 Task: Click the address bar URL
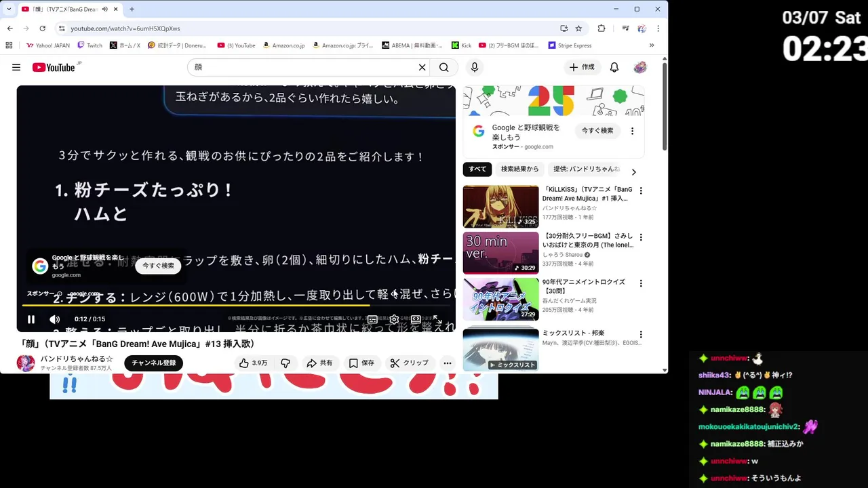[x=125, y=28]
